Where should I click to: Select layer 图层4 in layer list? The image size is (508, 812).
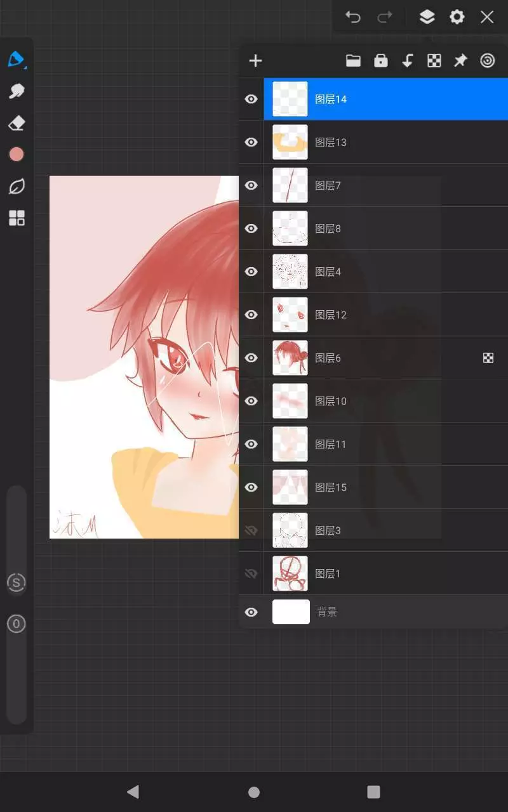pyautogui.click(x=381, y=272)
